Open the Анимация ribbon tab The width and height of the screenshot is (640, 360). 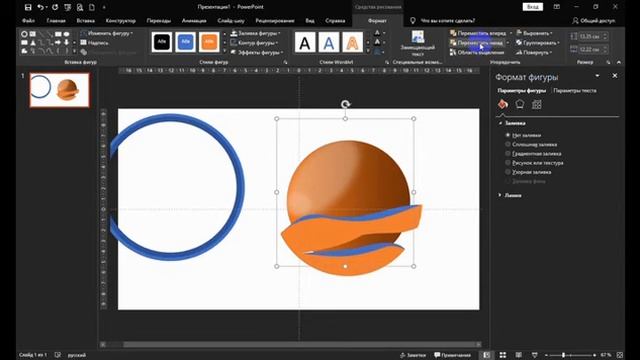pyautogui.click(x=194, y=20)
